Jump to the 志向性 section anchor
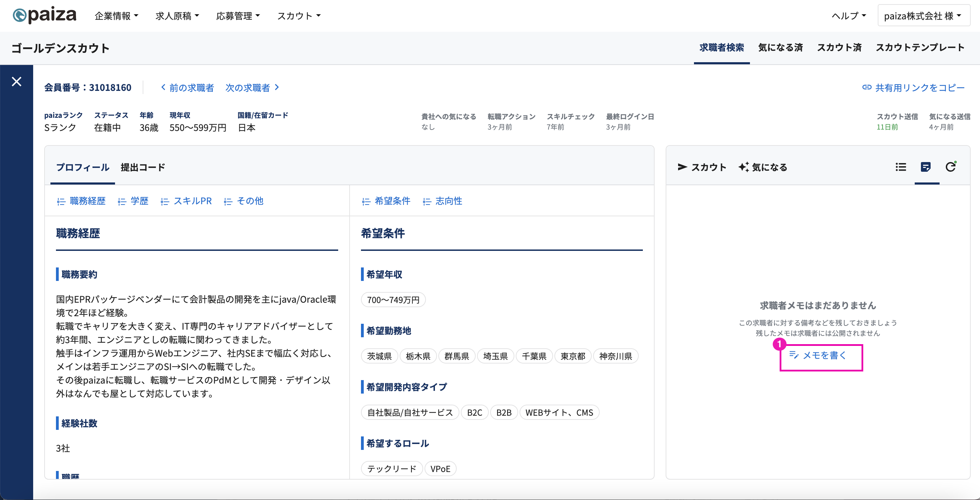Screen dimensions: 980x500 [x=443, y=201]
